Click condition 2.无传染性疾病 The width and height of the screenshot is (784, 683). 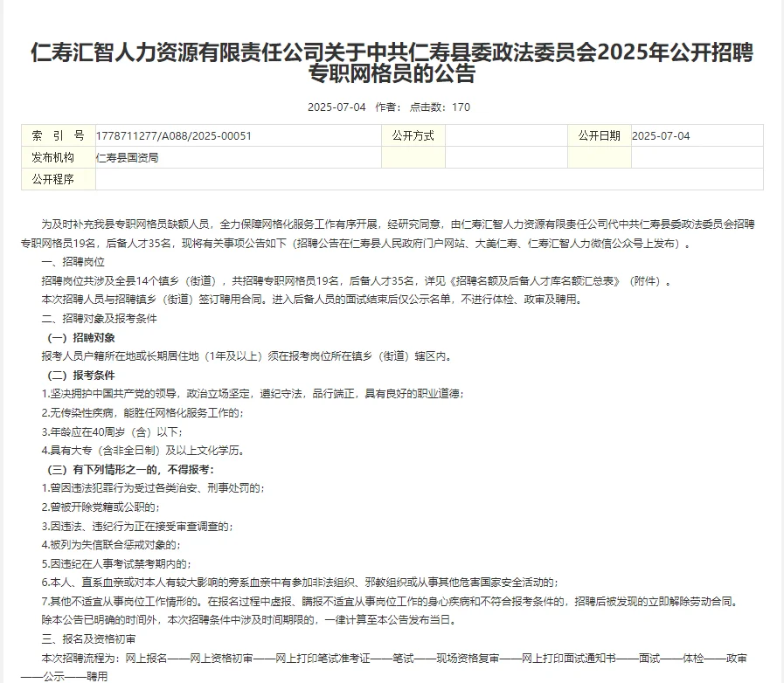(143, 413)
